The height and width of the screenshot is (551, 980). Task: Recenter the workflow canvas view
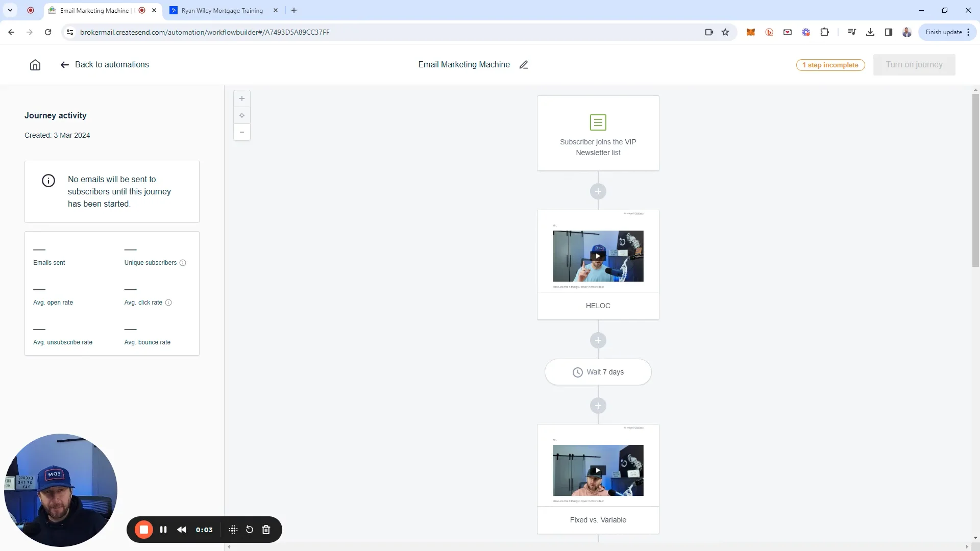(242, 115)
